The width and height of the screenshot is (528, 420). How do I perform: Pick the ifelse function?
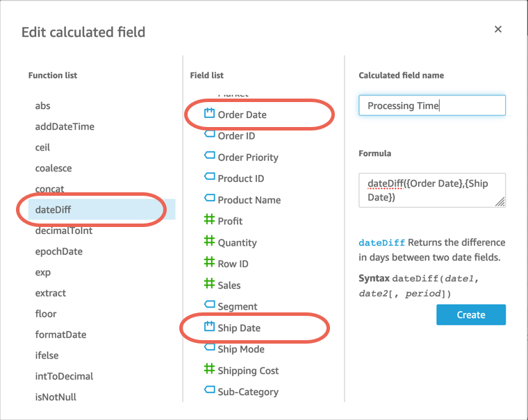tap(47, 355)
